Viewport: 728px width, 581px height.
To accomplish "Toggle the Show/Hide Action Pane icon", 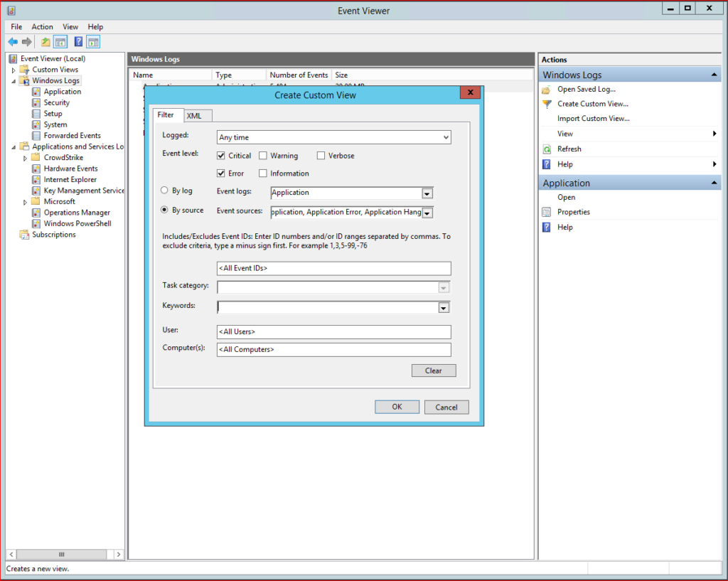I will tap(93, 42).
